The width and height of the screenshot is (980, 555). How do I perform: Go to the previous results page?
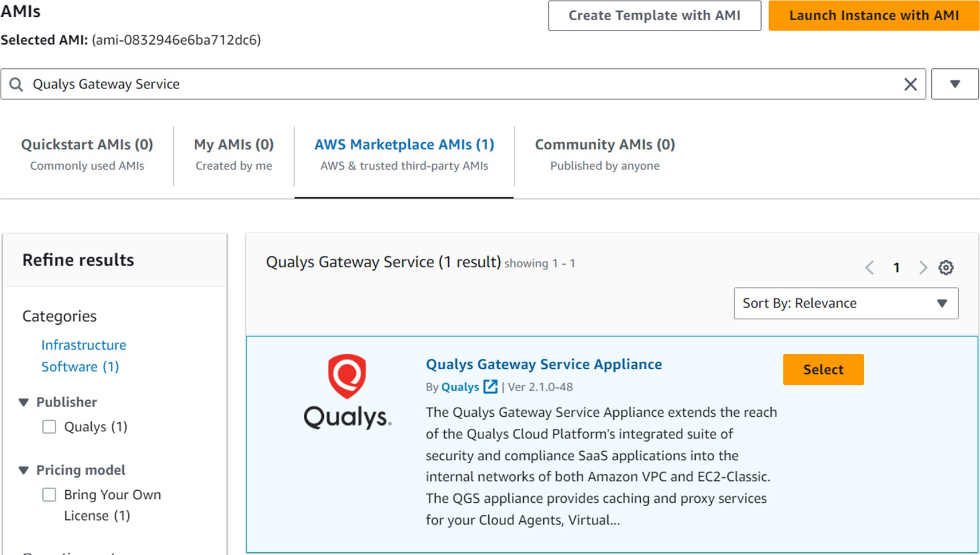(869, 267)
